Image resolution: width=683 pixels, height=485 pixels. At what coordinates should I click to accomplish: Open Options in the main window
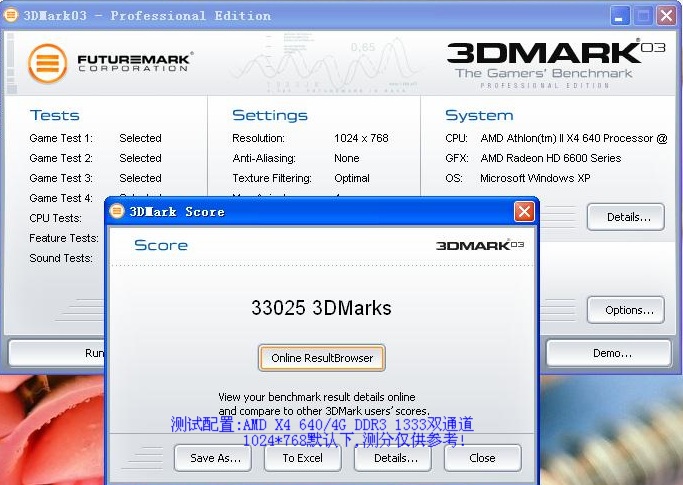point(626,310)
